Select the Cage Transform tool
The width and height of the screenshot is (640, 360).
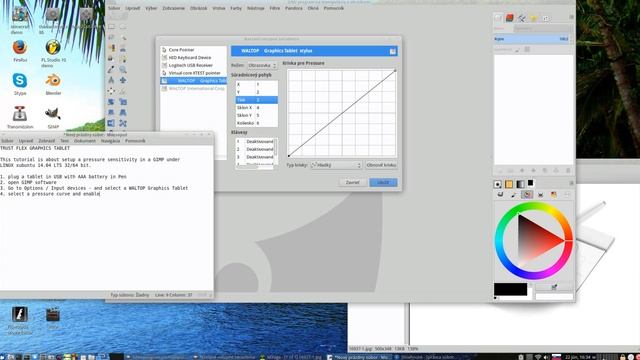coord(122,123)
